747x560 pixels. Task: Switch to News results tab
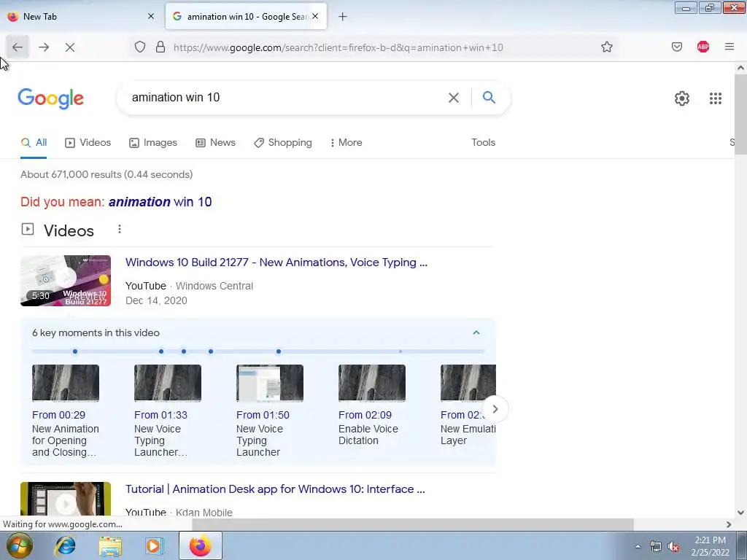coord(216,142)
